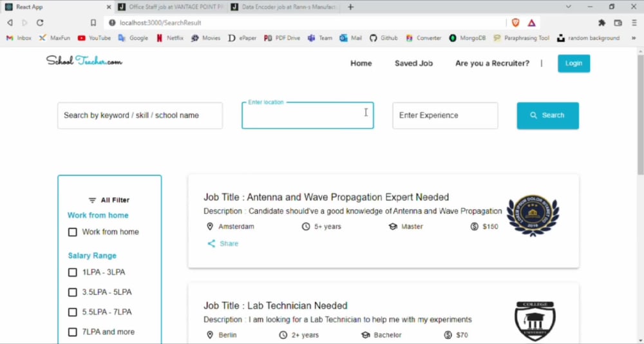The image size is (644, 344).
Task: Click Are you a Recruiter? link
Action: (x=492, y=63)
